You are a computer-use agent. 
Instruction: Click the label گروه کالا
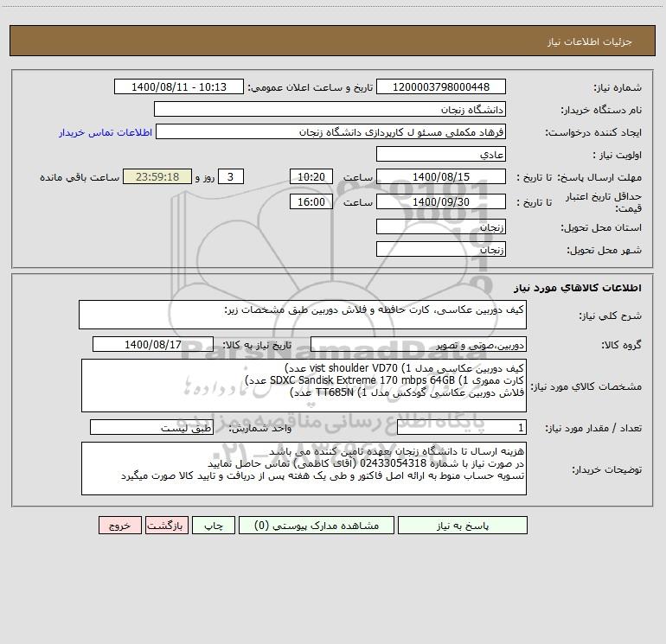(x=621, y=345)
